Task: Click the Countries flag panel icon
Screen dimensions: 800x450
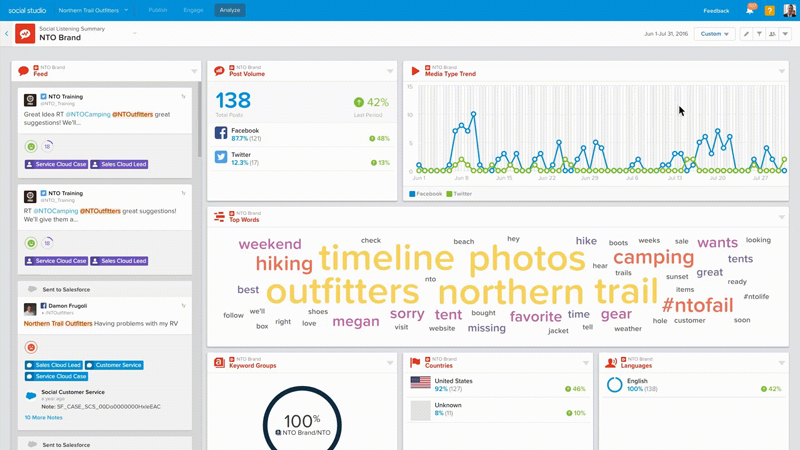Action: [415, 363]
